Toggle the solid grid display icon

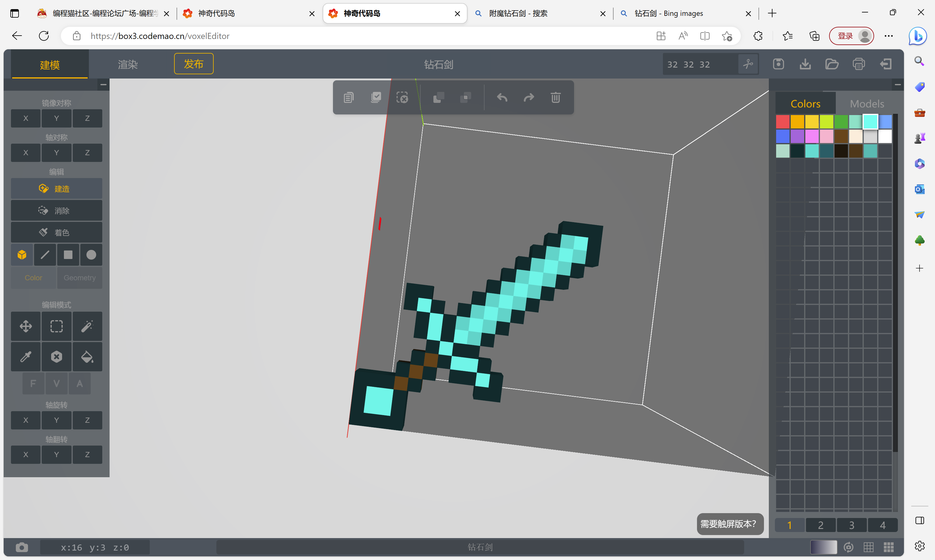pyautogui.click(x=889, y=547)
